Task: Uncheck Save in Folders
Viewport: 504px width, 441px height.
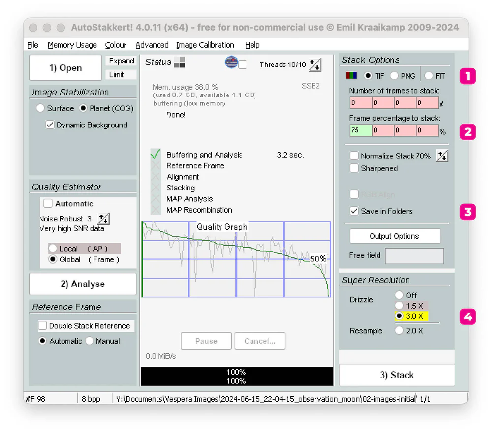Action: click(354, 211)
